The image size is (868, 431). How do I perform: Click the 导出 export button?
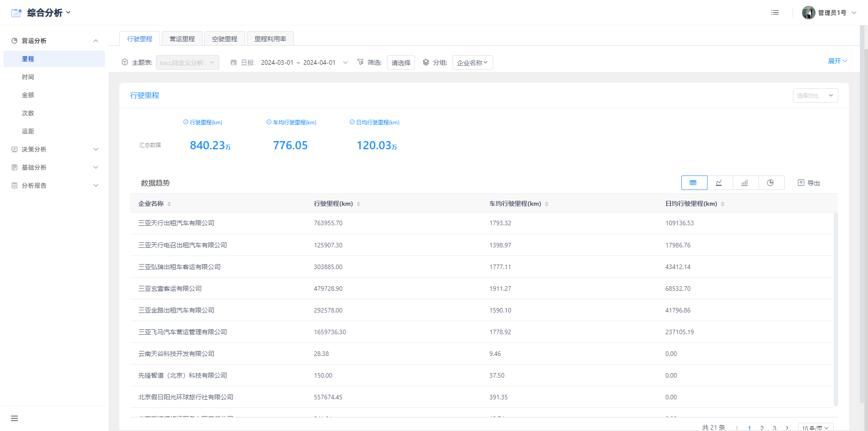[808, 183]
